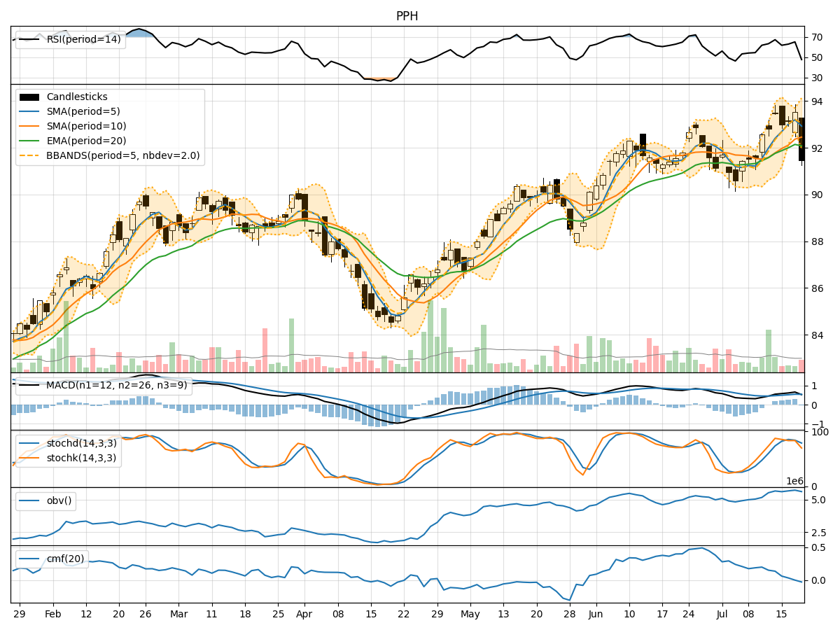Viewport: 840px width, 630px height.
Task: Select the RSI(period=14) line sample in legend
Action: pyautogui.click(x=28, y=40)
